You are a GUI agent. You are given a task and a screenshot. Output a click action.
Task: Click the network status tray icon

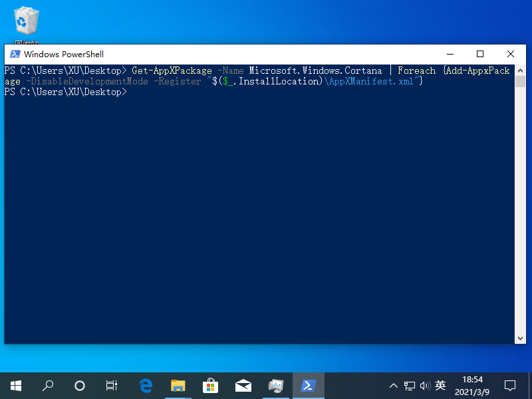click(x=410, y=386)
